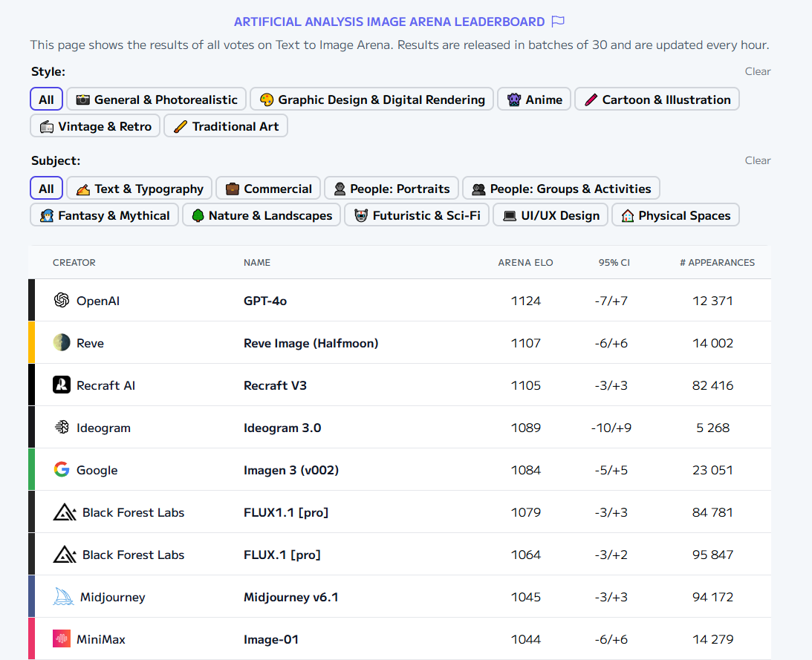Click the Midjourney sailboat logo
This screenshot has height=660, width=812.
click(63, 597)
